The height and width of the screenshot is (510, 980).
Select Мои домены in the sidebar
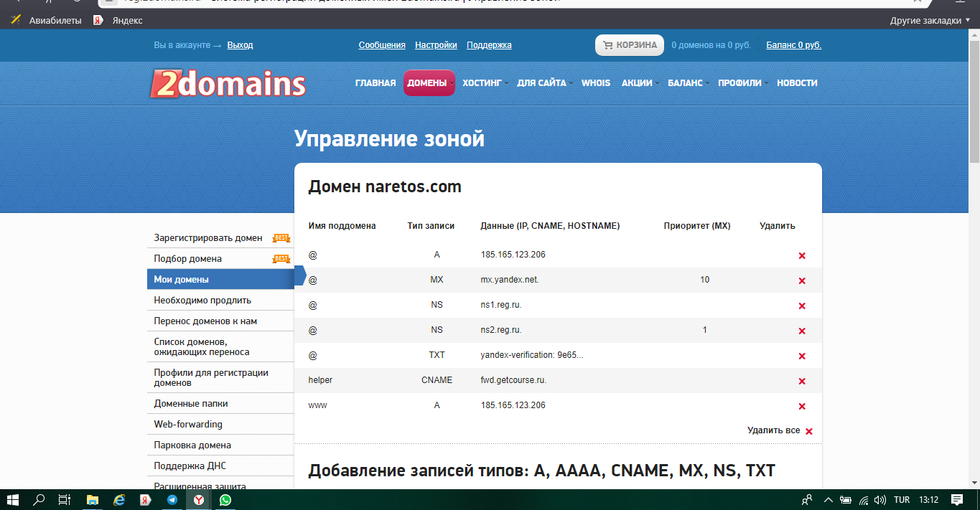click(220, 279)
